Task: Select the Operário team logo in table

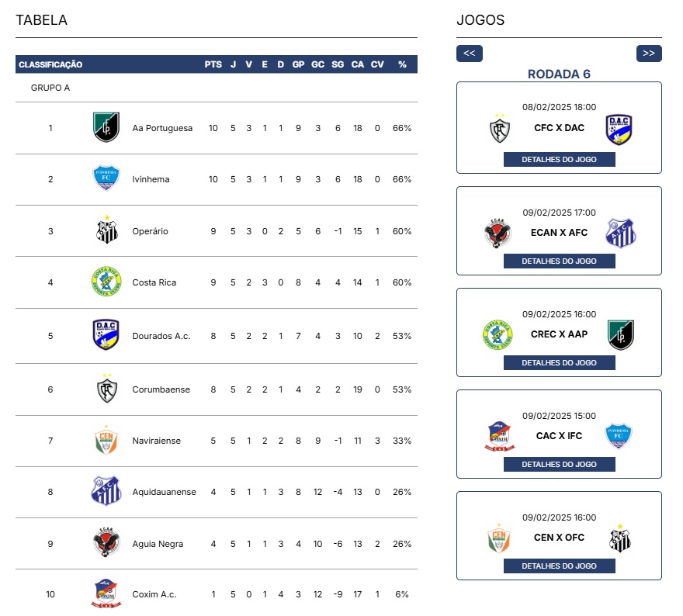Action: [107, 230]
